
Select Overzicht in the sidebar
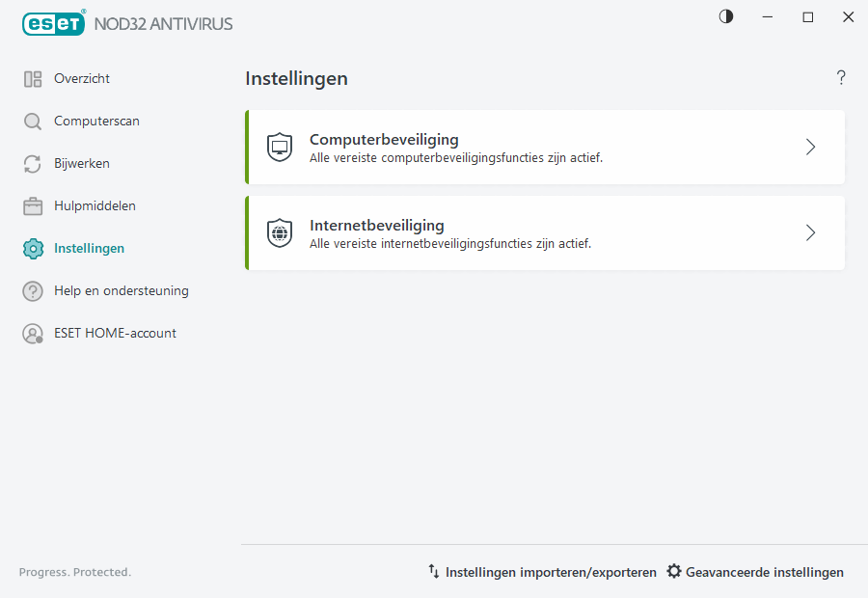pyautogui.click(x=81, y=78)
